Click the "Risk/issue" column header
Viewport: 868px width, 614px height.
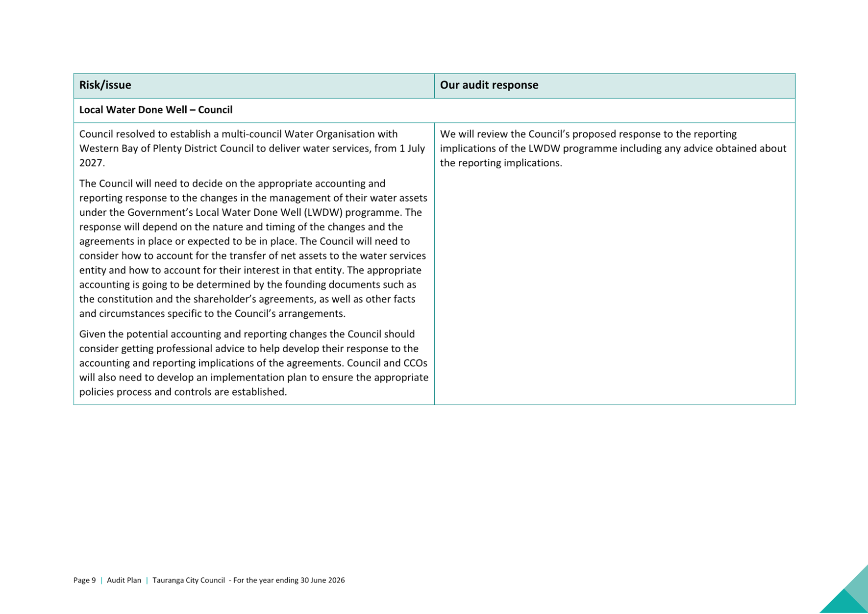pos(105,85)
